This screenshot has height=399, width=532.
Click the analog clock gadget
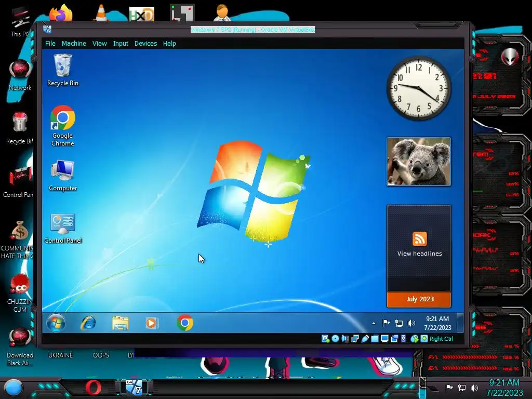(419, 88)
